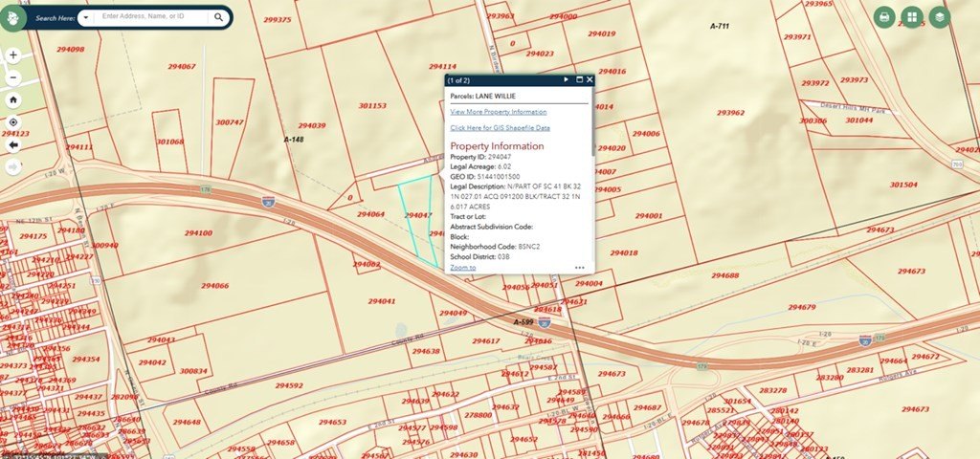Click Here for GIS Shapefile Data link
Viewport: 980px width, 459px height.
(x=500, y=127)
